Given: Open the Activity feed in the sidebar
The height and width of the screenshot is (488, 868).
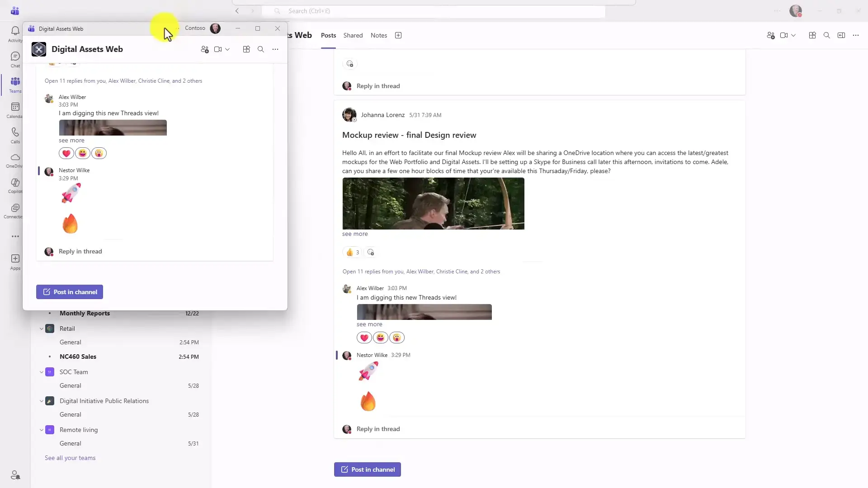Looking at the screenshot, I should pos(15,34).
